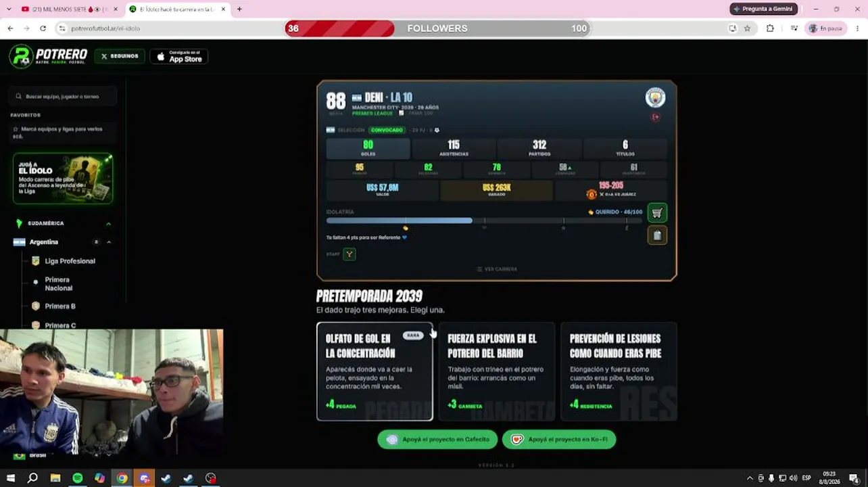Choose Olfato de Gol upgrade card
This screenshot has width=868, height=487.
(375, 371)
